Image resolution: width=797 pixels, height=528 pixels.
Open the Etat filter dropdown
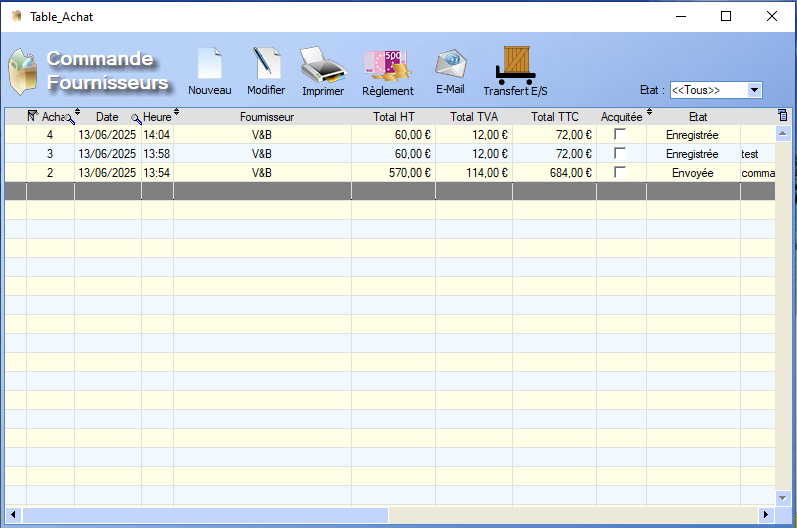point(754,90)
